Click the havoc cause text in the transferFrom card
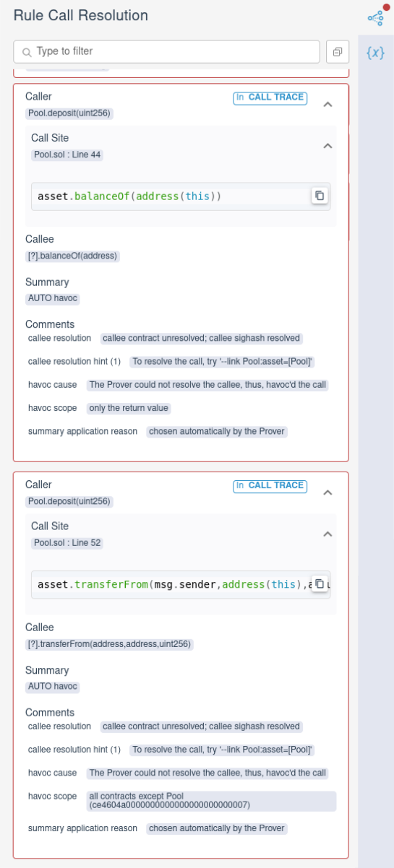 tap(207, 773)
